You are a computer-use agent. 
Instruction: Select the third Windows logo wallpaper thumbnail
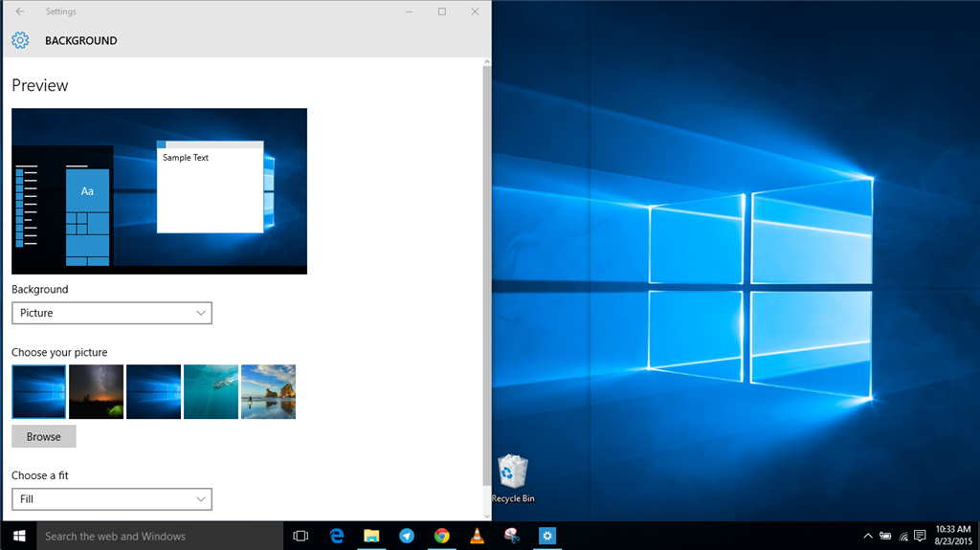tap(154, 392)
